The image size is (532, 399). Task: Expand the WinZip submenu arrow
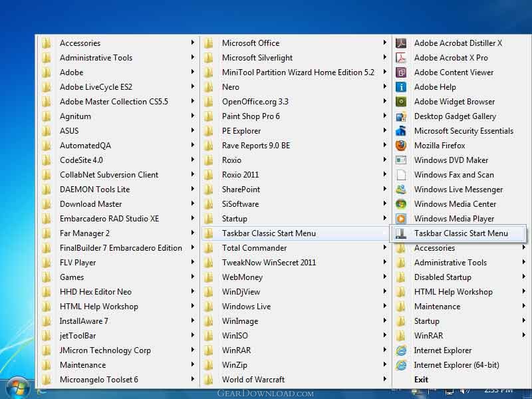[384, 364]
